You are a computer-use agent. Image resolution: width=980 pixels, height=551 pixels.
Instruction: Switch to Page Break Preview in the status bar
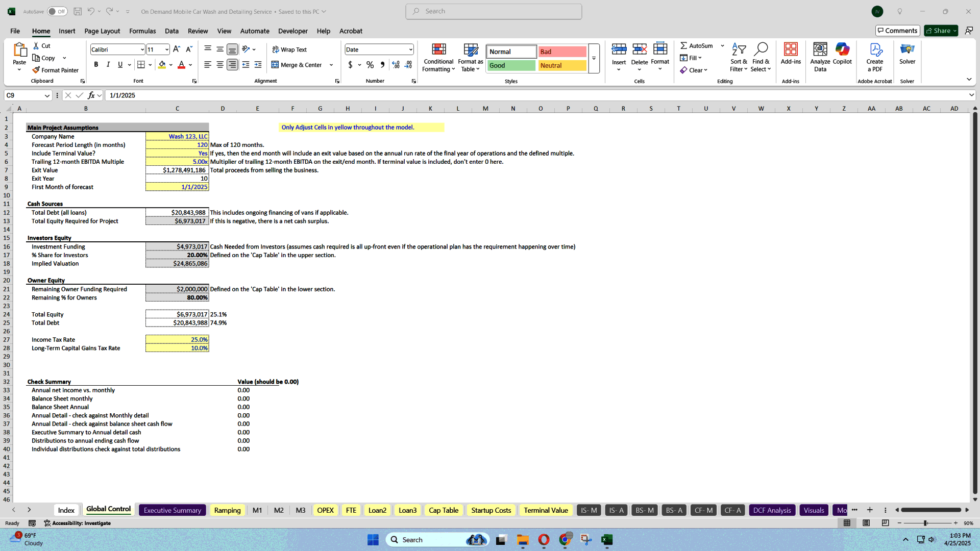pos(885,523)
